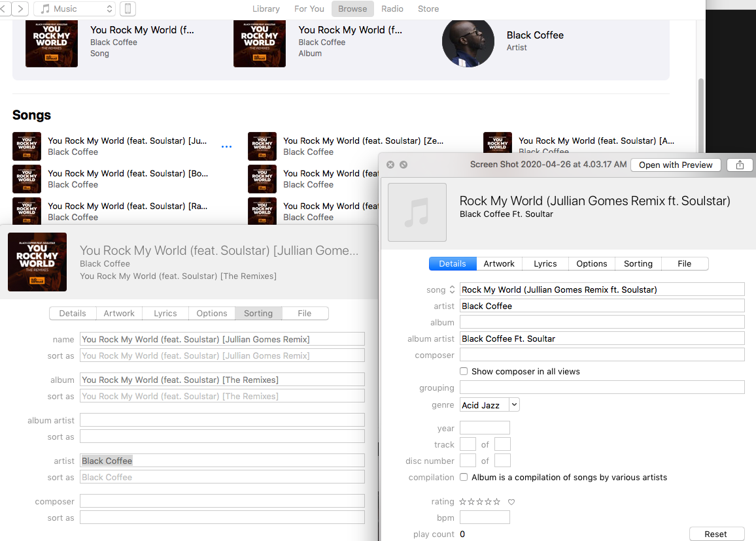Screen dimensions: 756x541
Task: Open the Radio tab
Action: [x=392, y=8]
